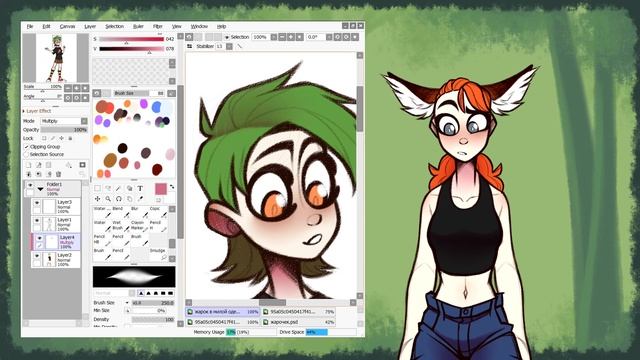Open the rotation angle 0.0° dropdown
The width and height of the screenshot is (640, 360).
(329, 37)
